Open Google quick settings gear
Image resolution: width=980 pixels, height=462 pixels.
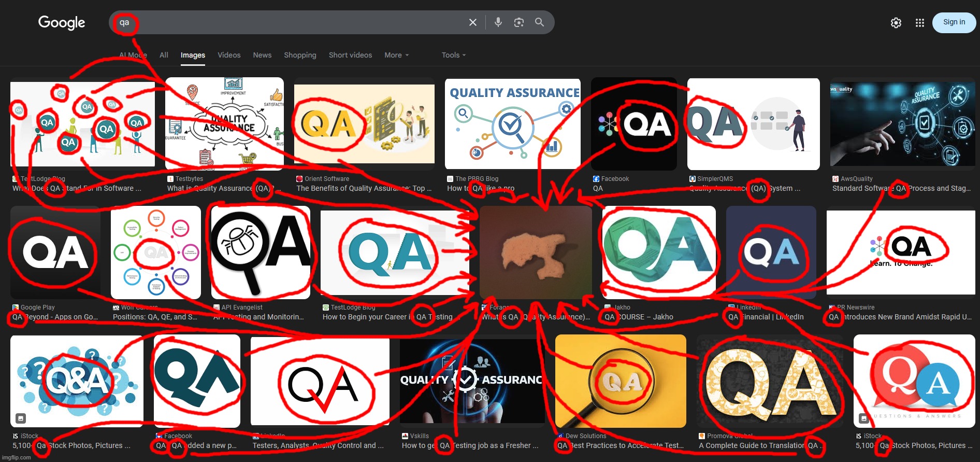click(896, 23)
